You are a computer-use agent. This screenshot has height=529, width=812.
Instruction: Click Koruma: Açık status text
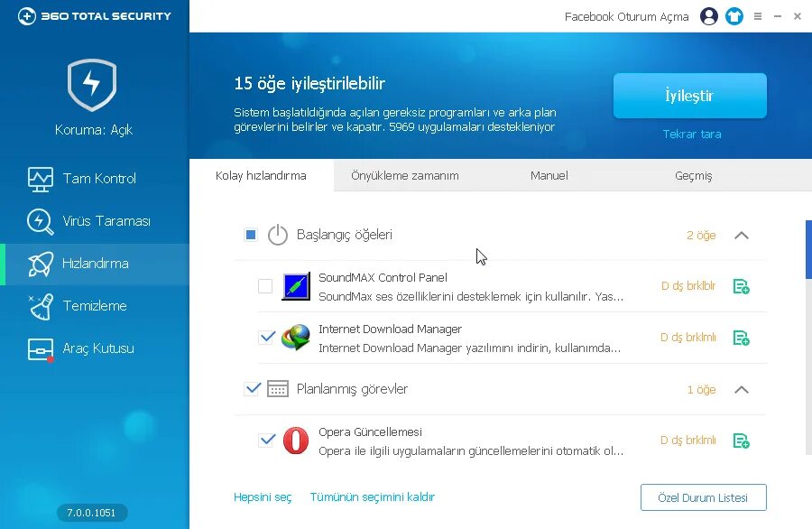click(x=94, y=129)
